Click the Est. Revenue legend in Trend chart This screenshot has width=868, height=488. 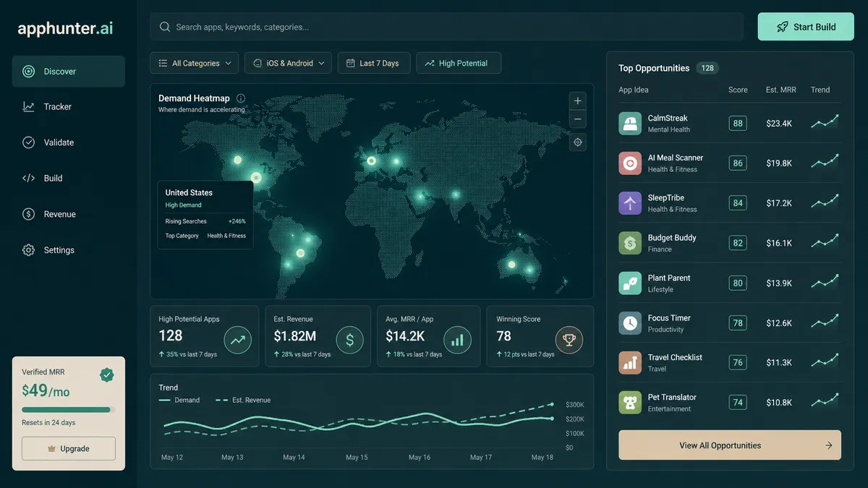[242, 400]
